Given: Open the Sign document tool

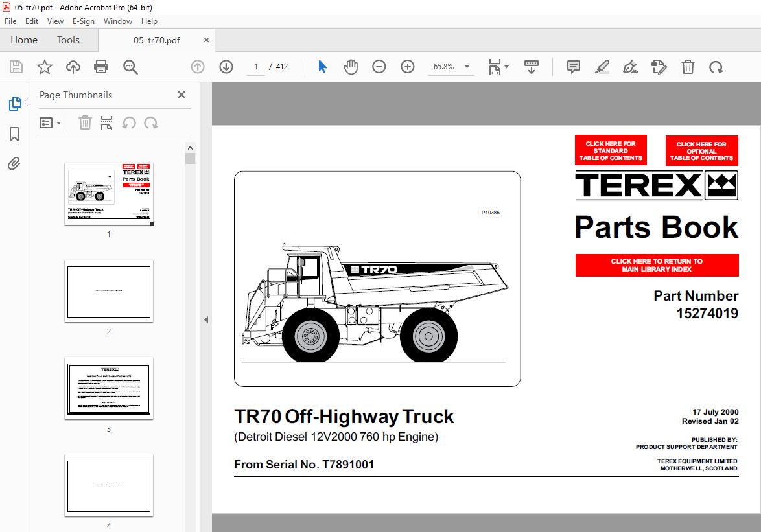Looking at the screenshot, I should coord(630,67).
